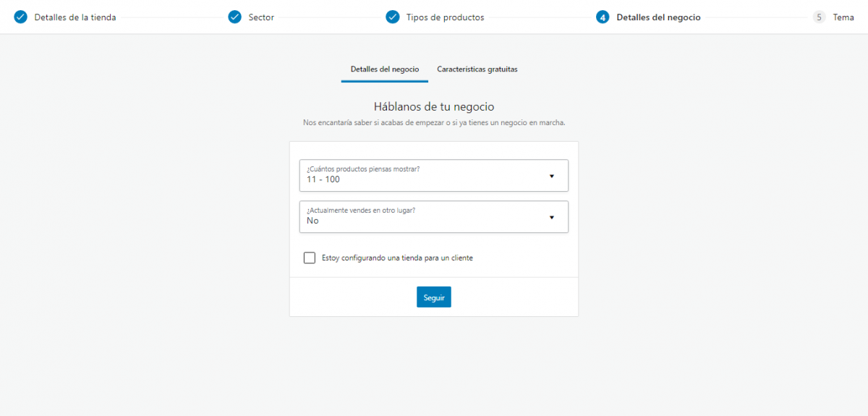Click the Tema step label
This screenshot has width=868, height=416.
(843, 17)
